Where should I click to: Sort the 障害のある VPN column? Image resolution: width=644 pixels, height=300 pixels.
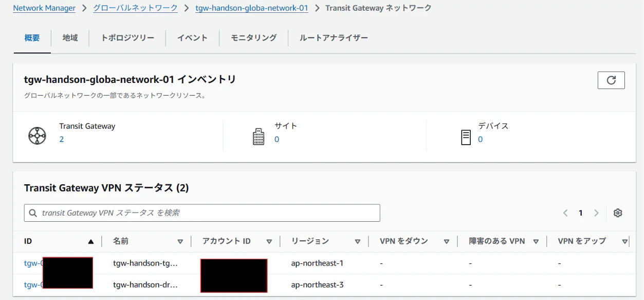[536, 241]
